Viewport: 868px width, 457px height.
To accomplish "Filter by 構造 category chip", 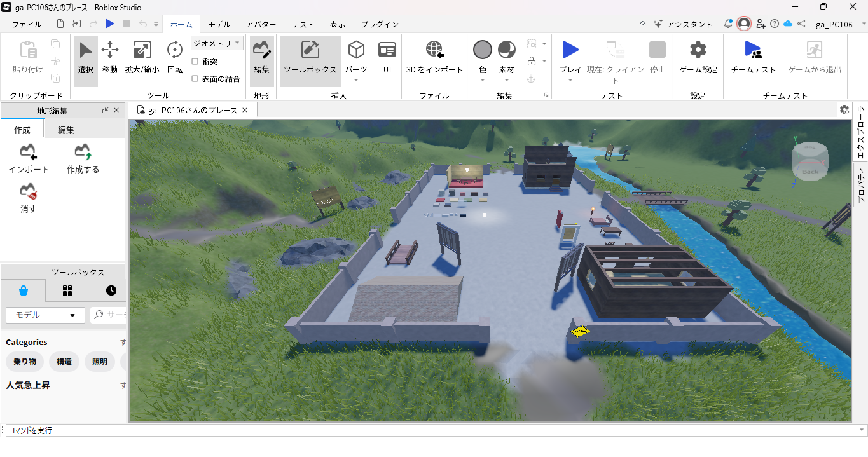I will [x=64, y=362].
